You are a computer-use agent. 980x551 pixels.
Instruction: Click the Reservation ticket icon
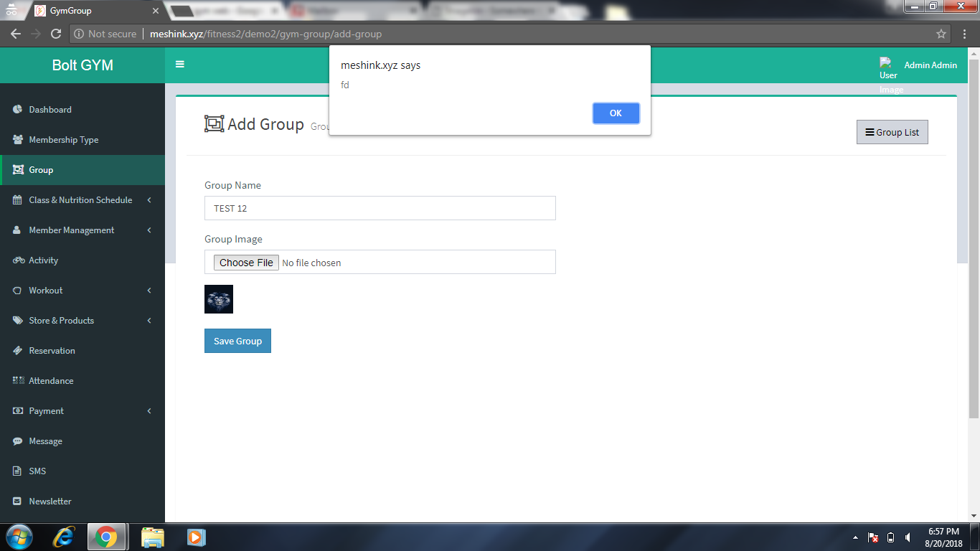click(18, 351)
